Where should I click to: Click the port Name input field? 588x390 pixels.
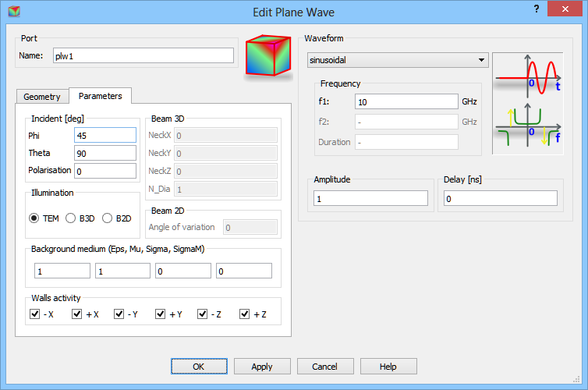pos(143,55)
